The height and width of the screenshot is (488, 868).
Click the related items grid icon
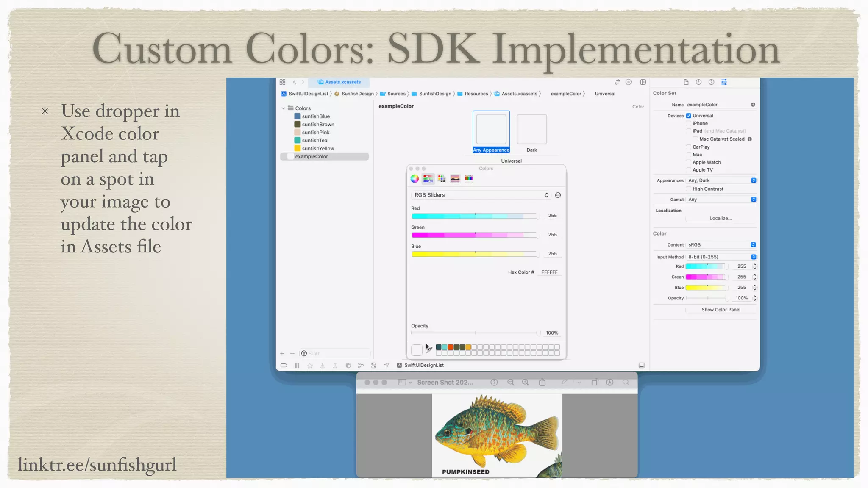click(282, 82)
